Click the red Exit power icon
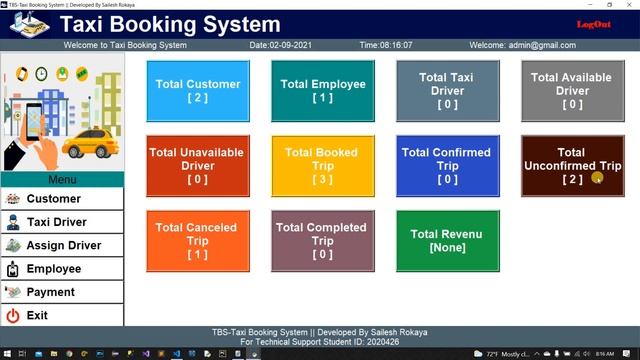This screenshot has height=360, width=640. click(x=13, y=316)
